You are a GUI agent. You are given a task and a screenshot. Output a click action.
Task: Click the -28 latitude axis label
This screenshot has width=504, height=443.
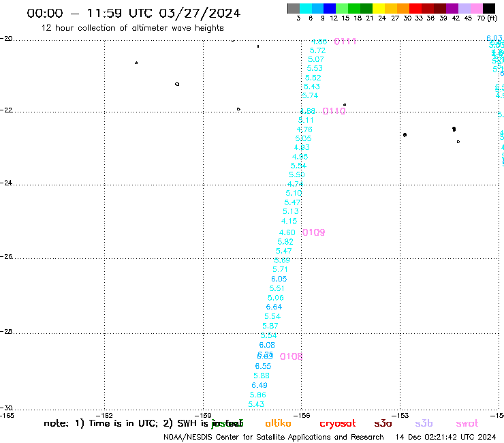click(6, 331)
